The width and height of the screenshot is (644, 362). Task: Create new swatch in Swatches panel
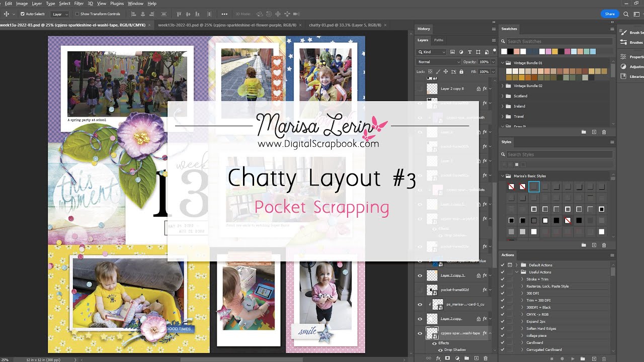594,132
